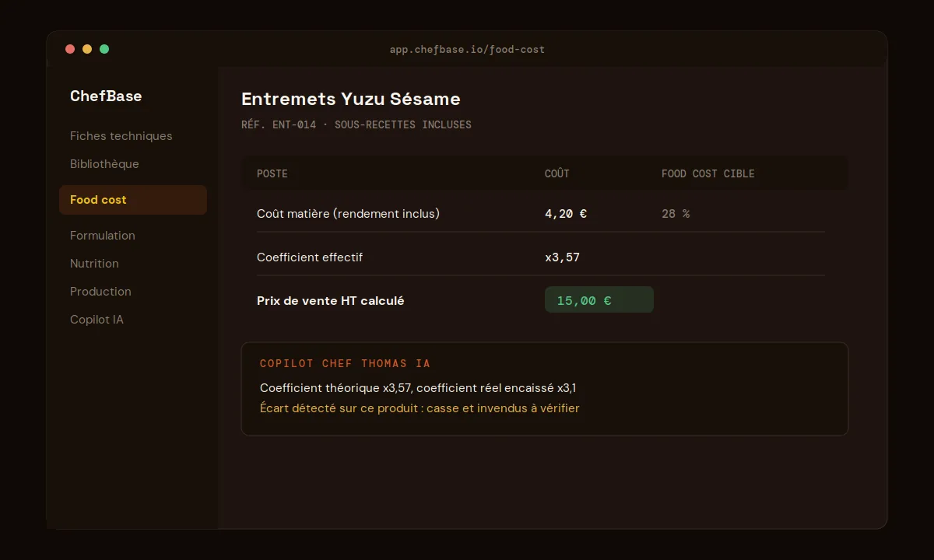Click the app.chefbase.io/food-cost address bar
This screenshot has height=560, width=934.
[467, 49]
